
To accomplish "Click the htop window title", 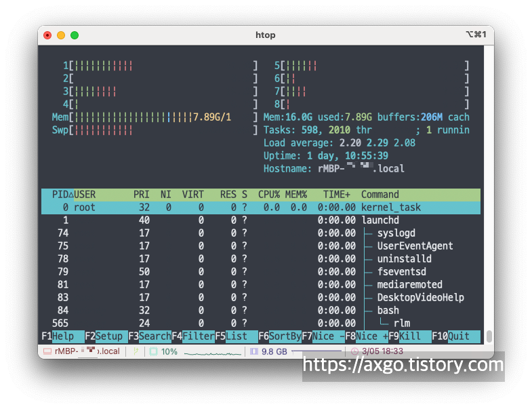I will 265,35.
